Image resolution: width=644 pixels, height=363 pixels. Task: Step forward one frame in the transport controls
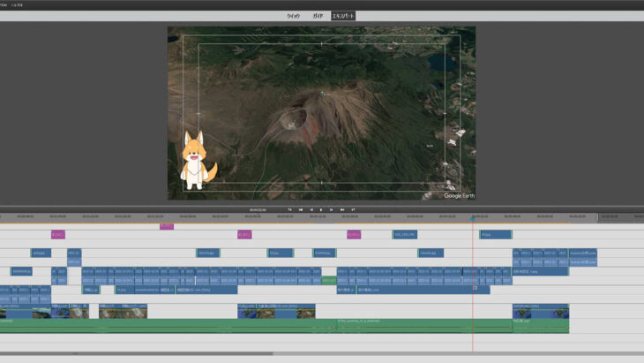(x=332, y=209)
